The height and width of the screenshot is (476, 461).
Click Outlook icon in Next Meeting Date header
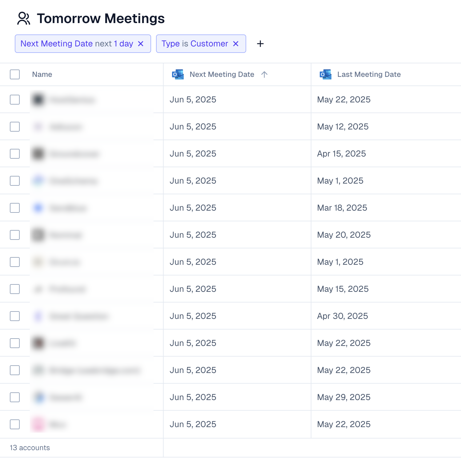click(178, 74)
